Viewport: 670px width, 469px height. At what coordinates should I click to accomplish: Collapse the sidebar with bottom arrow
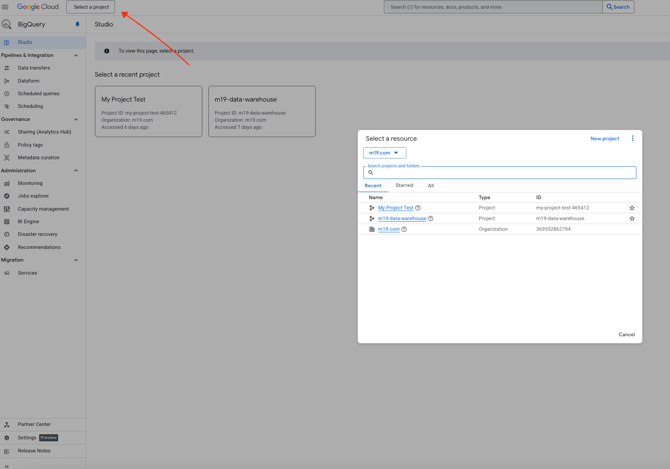(6, 466)
